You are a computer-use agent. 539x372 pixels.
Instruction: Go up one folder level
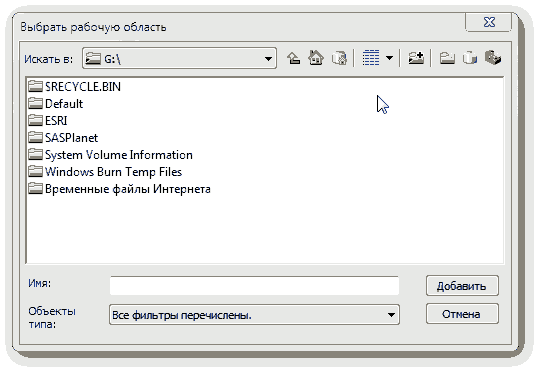tap(294, 58)
